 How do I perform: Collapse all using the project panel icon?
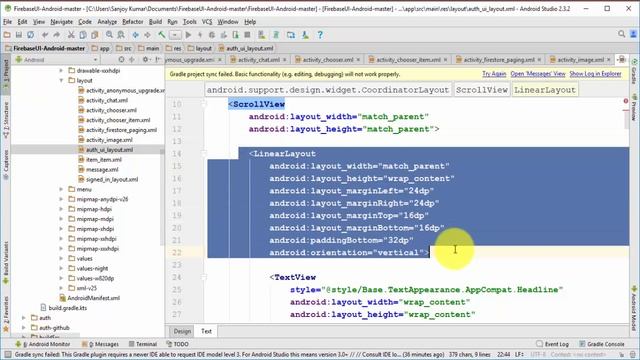coord(132,60)
